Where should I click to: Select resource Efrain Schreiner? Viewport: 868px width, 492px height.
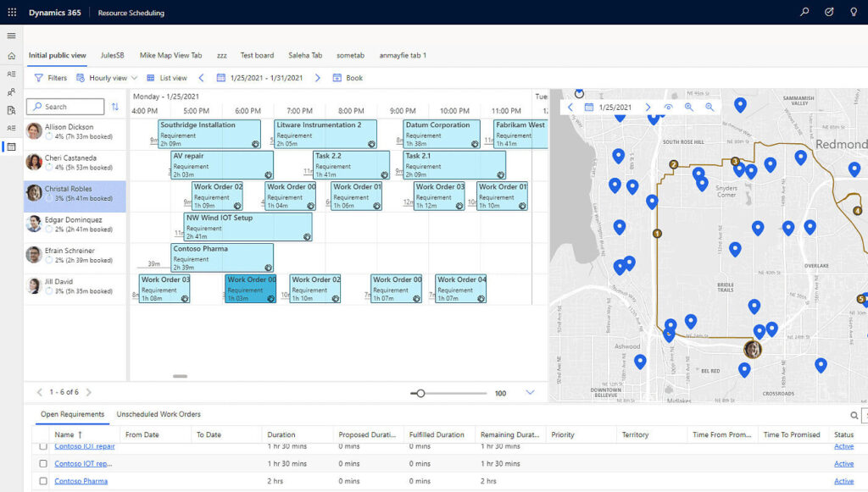click(x=75, y=258)
